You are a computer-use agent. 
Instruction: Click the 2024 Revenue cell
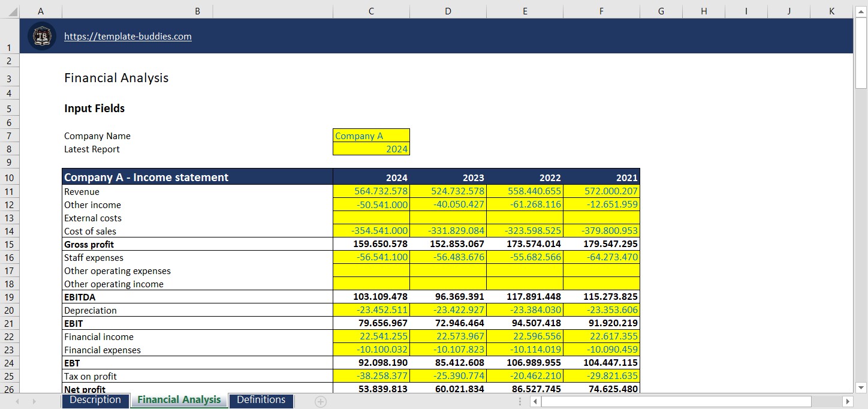click(371, 191)
